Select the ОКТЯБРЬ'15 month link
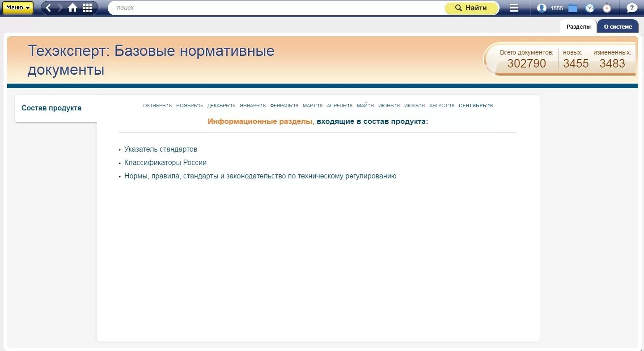 coord(157,106)
